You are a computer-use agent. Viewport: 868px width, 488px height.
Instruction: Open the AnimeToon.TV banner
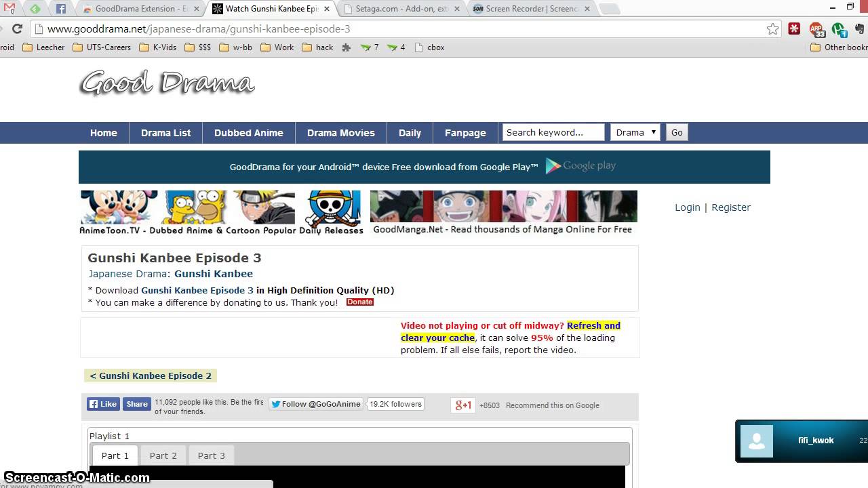222,213
